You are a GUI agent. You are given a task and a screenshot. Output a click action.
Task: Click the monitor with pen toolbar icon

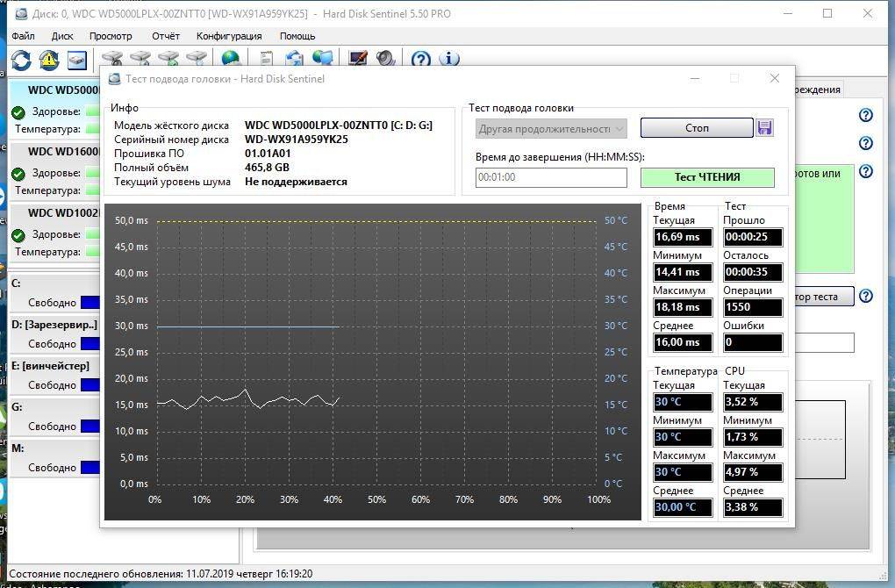coord(358,58)
